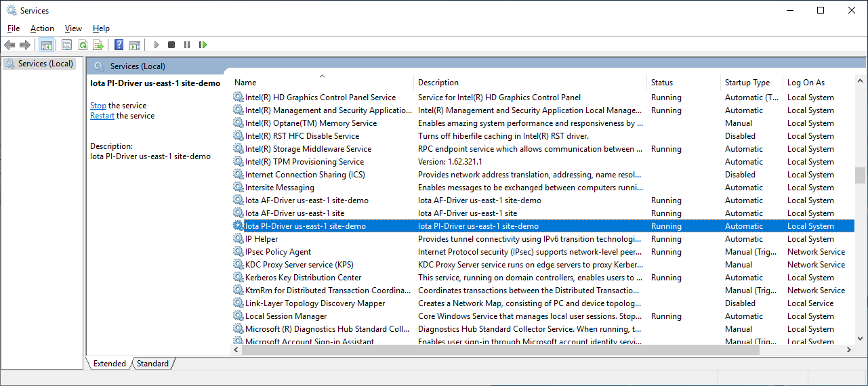The height and width of the screenshot is (386, 868).
Task: Click gear icon beside Link-Layer Topology Discovery Mapper
Action: (x=239, y=303)
